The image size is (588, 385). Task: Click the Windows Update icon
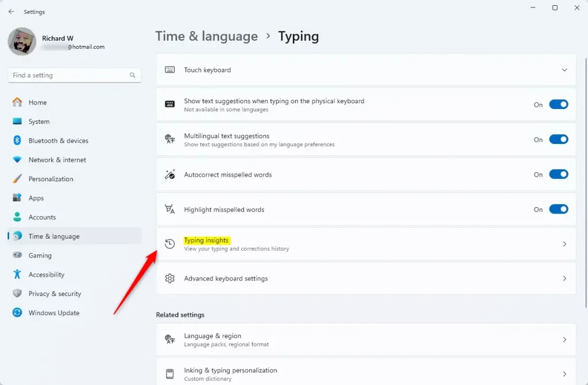coord(17,313)
